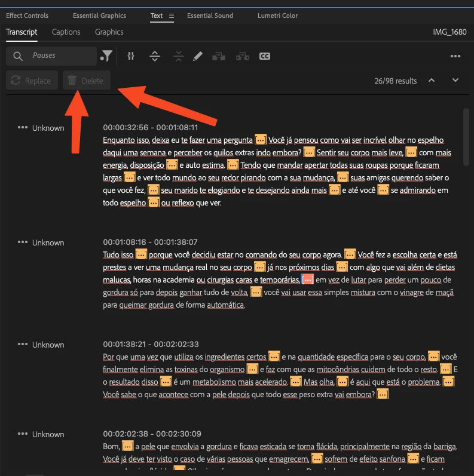Open speaker menu for 00:01:38:21 segment
Viewport: 474px width, 476px height.
click(x=23, y=344)
